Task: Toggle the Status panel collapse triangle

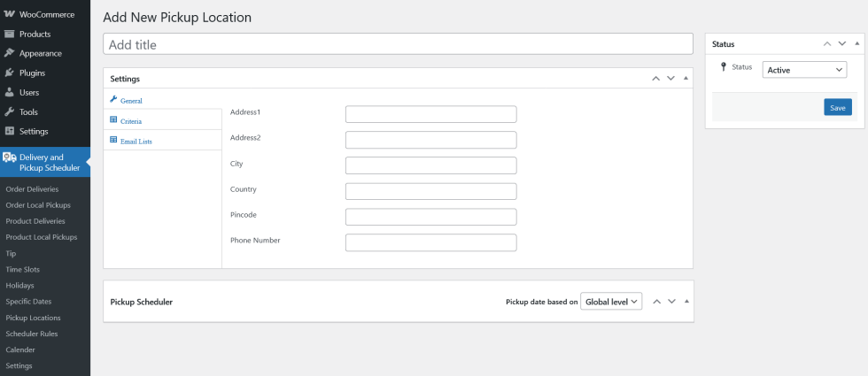Action: (857, 43)
